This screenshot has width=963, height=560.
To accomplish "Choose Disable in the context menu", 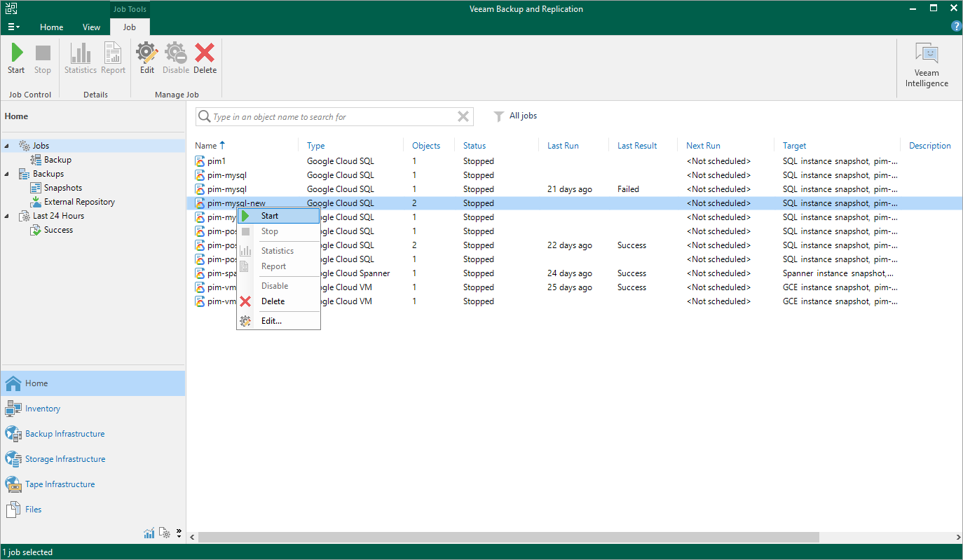I will tap(278, 286).
